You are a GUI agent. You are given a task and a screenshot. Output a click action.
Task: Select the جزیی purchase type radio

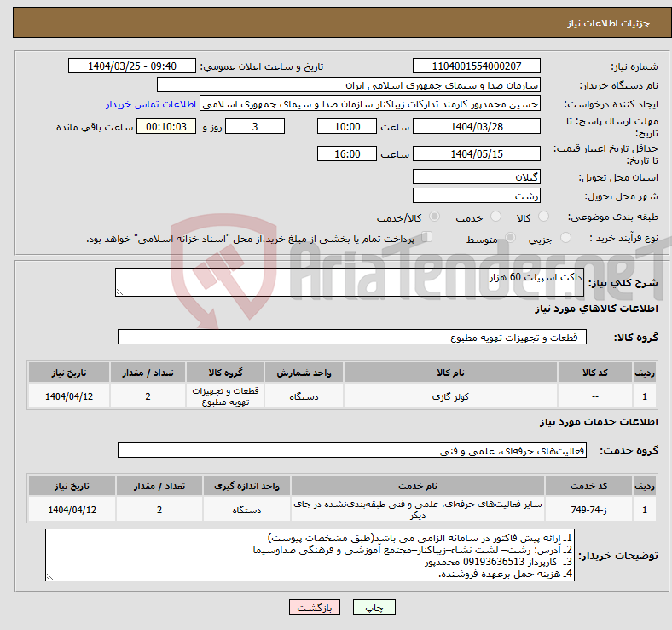pos(565,238)
